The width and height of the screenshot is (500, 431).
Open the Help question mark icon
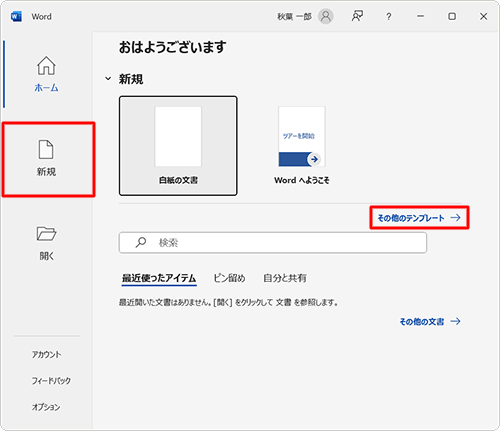click(388, 16)
